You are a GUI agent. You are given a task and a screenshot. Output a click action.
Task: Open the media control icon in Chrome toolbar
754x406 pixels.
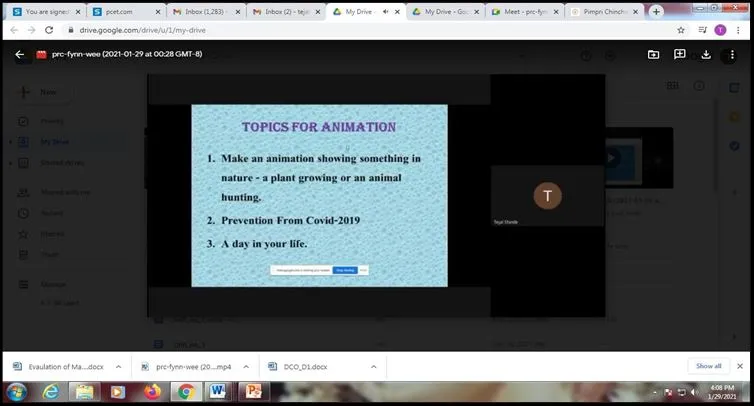(x=703, y=30)
